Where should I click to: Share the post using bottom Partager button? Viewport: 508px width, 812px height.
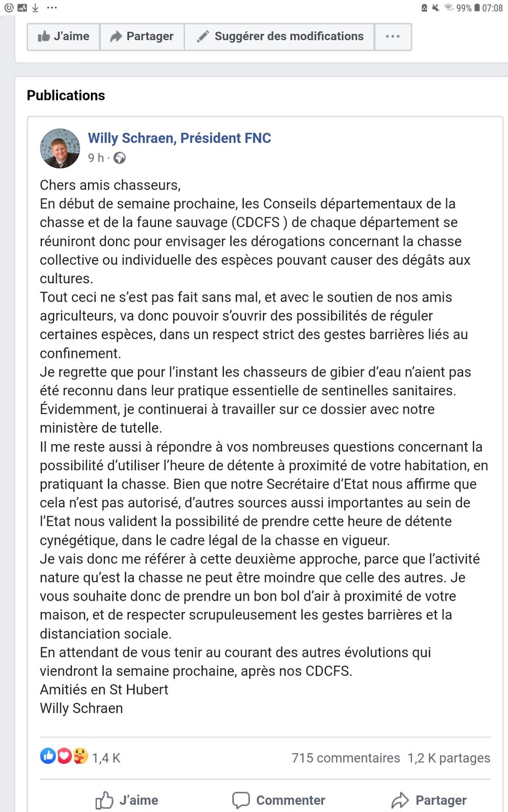coord(429,800)
